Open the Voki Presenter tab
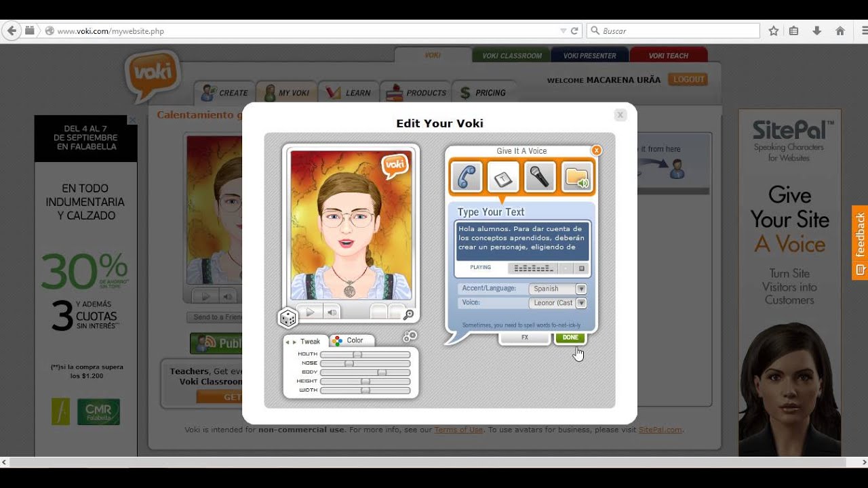The image size is (868, 488). (590, 56)
